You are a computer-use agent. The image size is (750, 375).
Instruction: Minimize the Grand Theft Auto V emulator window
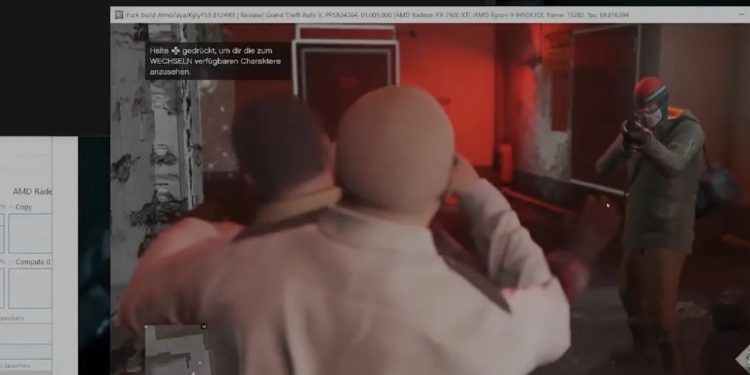point(741,15)
